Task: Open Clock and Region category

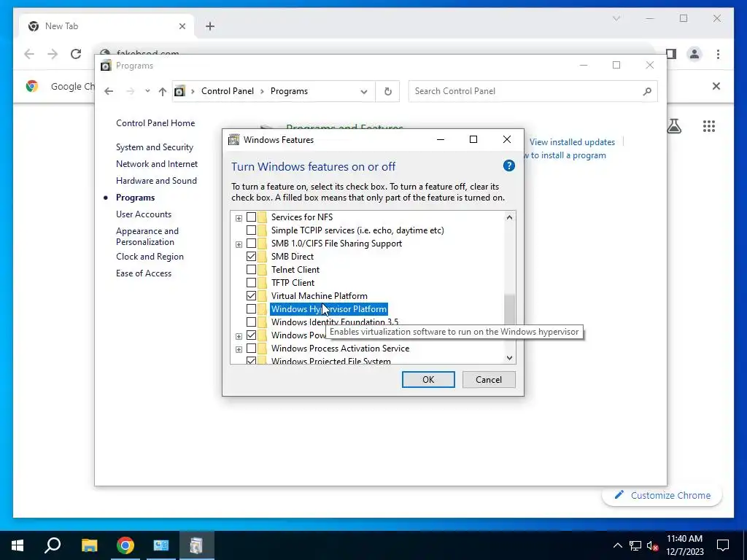Action: click(x=150, y=256)
